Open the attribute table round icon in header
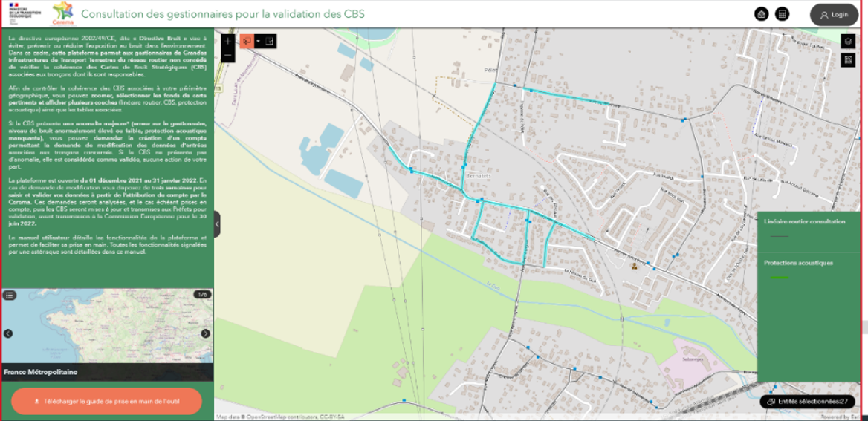Screen dimensions: 868x421 point(783,14)
